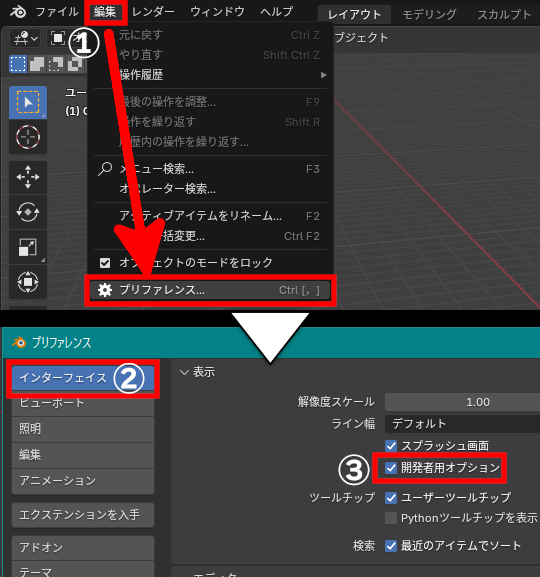540x577 pixels.
Task: Select the intersect selection mode icon
Action: click(75, 64)
